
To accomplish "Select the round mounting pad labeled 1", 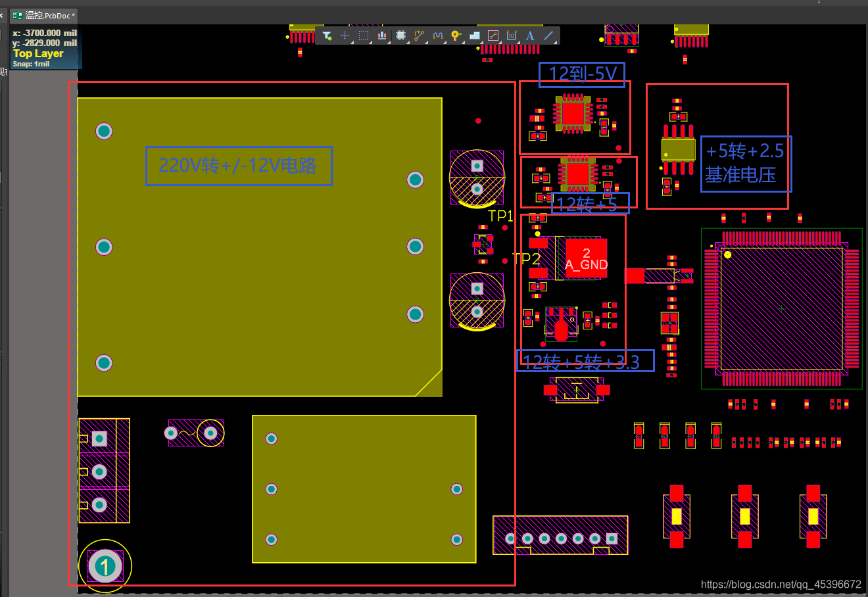I will pos(105,566).
